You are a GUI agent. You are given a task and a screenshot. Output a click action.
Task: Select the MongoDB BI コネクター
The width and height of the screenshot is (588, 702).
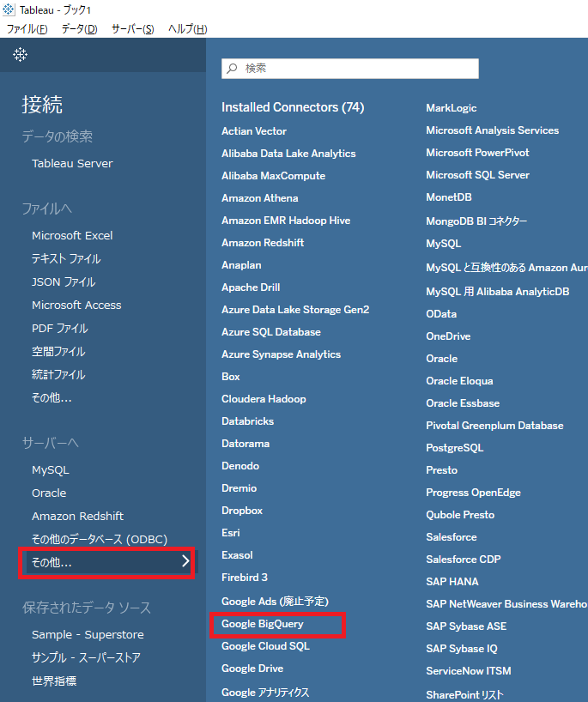click(x=476, y=221)
